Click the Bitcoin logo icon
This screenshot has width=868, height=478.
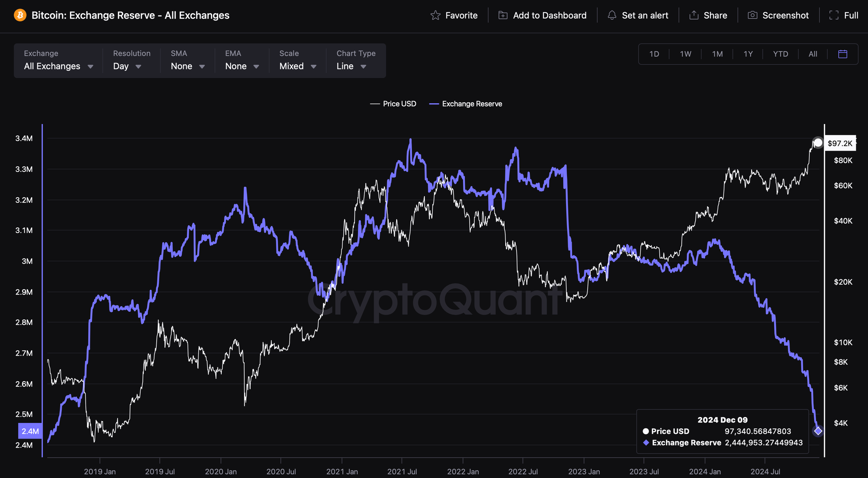pos(20,15)
